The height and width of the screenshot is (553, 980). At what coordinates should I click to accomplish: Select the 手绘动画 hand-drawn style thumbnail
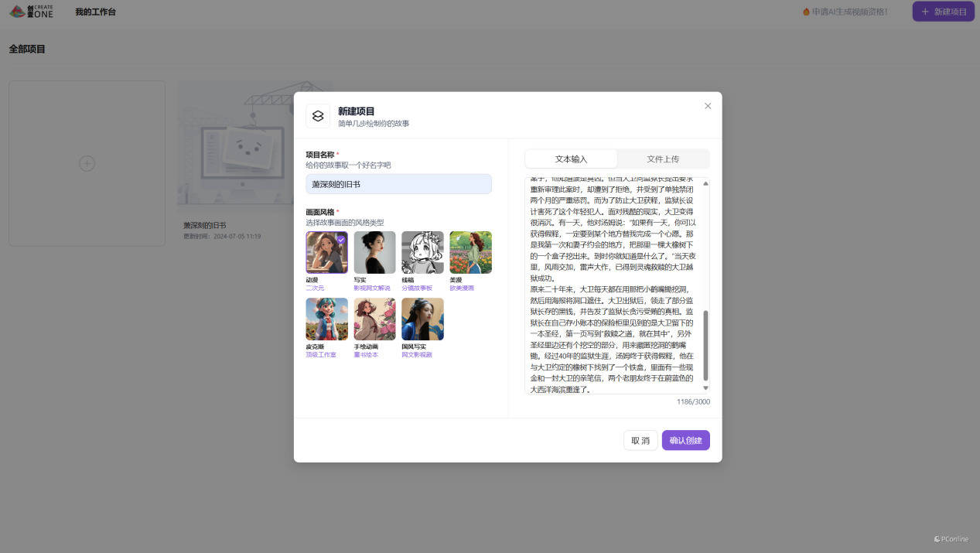click(374, 319)
